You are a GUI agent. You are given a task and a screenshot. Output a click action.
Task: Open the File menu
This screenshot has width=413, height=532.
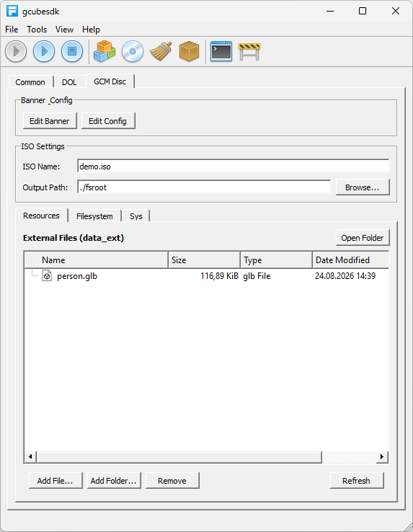12,30
